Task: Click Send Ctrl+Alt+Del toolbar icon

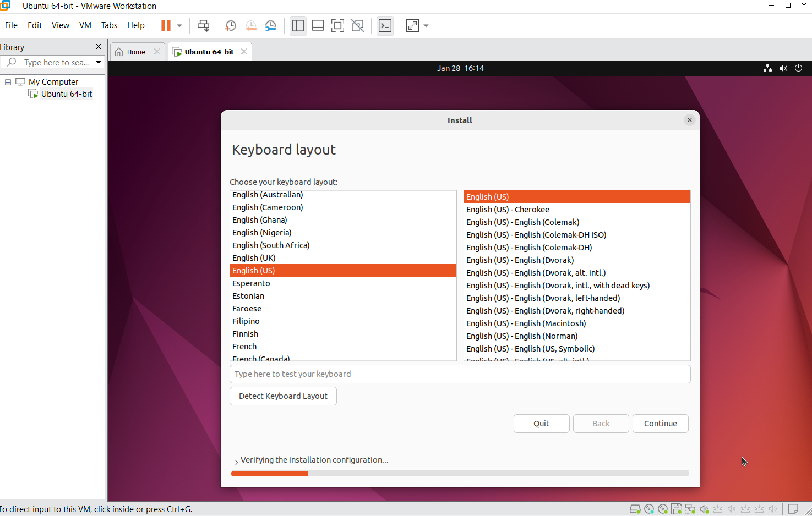Action: pos(203,26)
